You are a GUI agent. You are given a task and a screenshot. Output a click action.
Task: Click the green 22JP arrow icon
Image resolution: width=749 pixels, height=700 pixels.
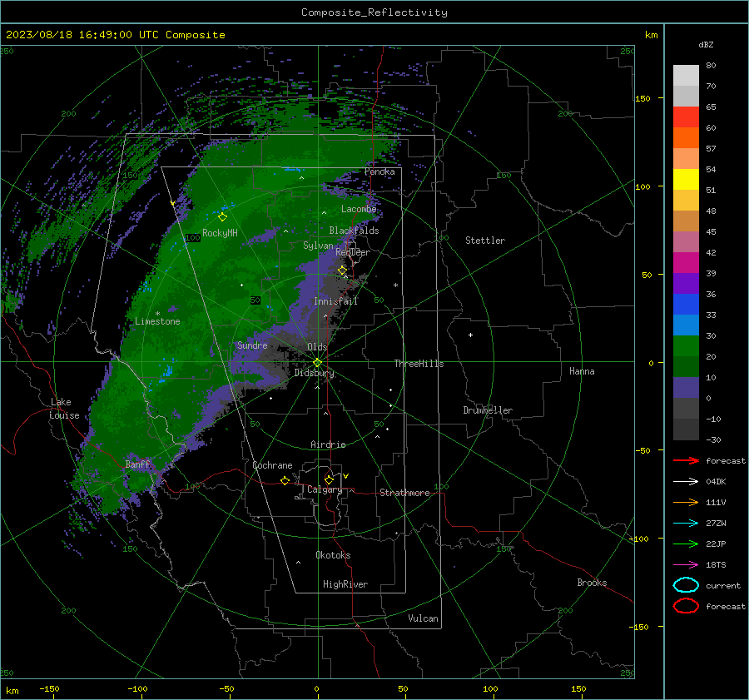[686, 544]
